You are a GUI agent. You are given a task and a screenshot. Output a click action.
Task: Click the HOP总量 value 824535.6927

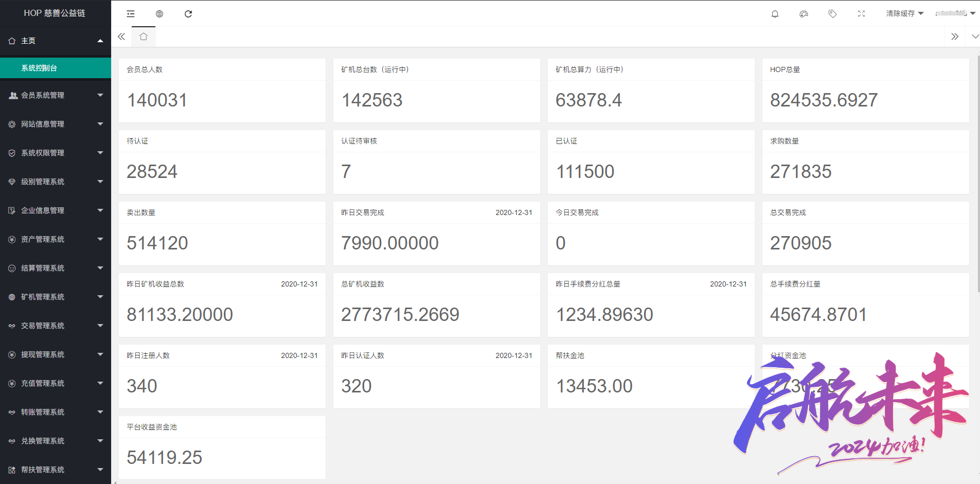pos(824,100)
